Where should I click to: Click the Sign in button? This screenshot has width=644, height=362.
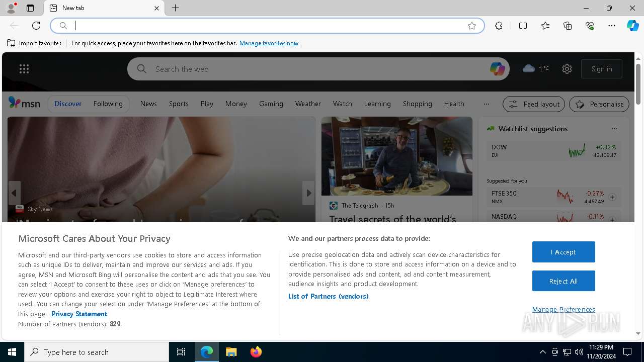tap(602, 69)
